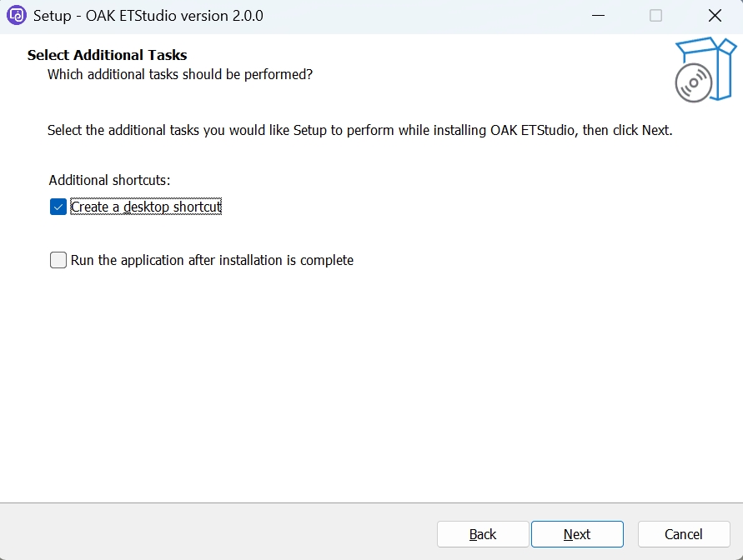Minimize the Setup window
This screenshot has height=560, width=743.
(x=597, y=16)
